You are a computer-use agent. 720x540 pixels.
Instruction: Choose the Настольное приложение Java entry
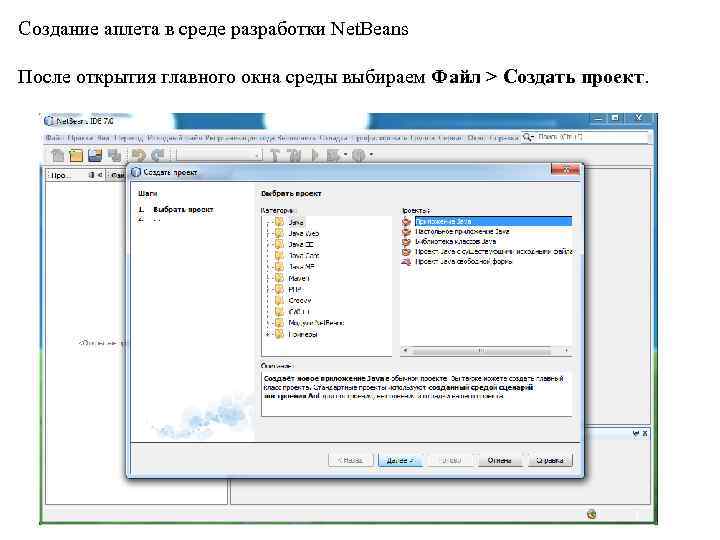tap(462, 231)
